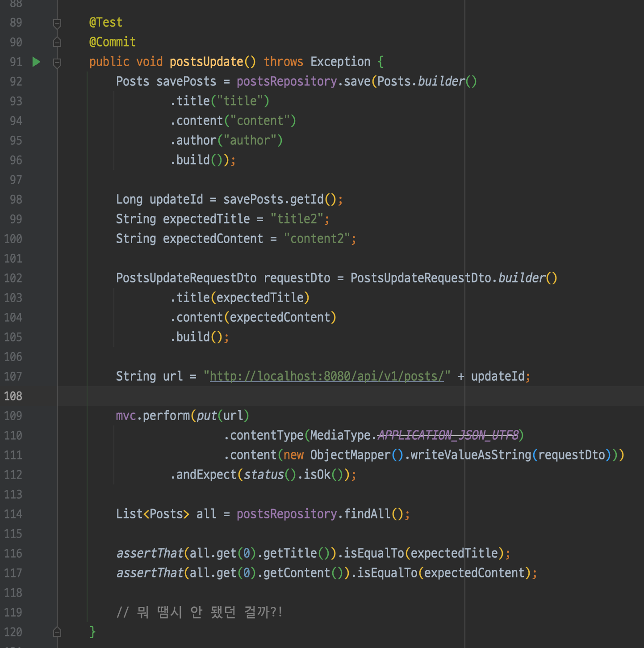
Task: Click line number 91 in gutter
Action: click(16, 62)
